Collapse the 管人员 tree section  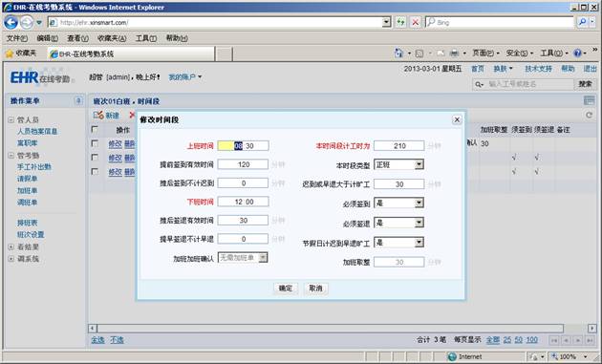(x=11, y=119)
